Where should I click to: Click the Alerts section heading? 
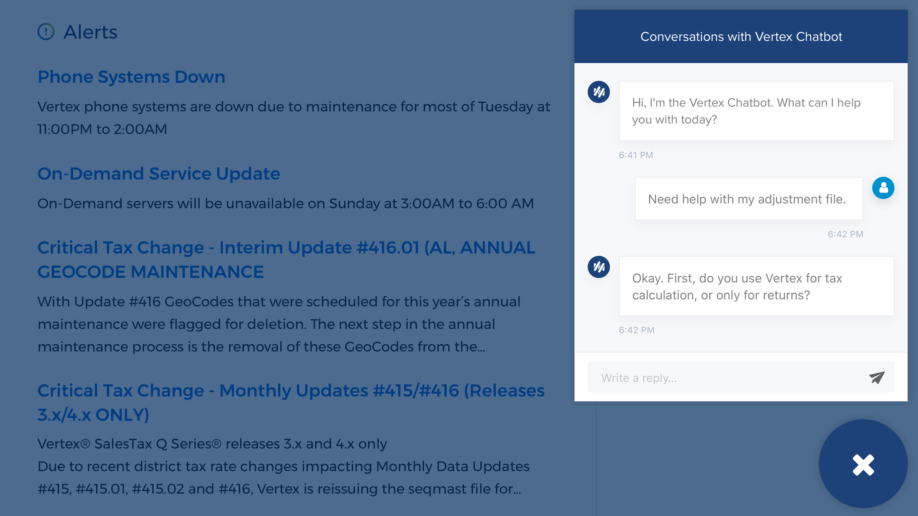tap(90, 32)
